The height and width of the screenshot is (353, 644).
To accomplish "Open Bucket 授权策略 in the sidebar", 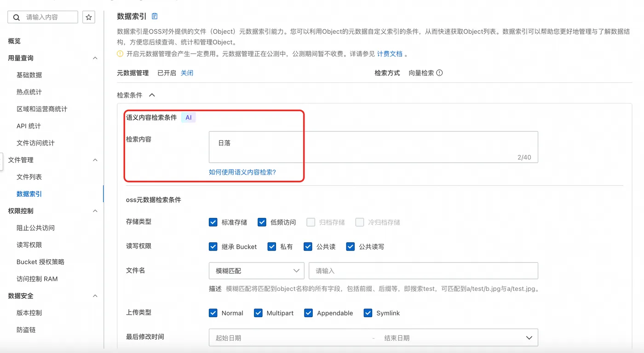I will point(40,262).
